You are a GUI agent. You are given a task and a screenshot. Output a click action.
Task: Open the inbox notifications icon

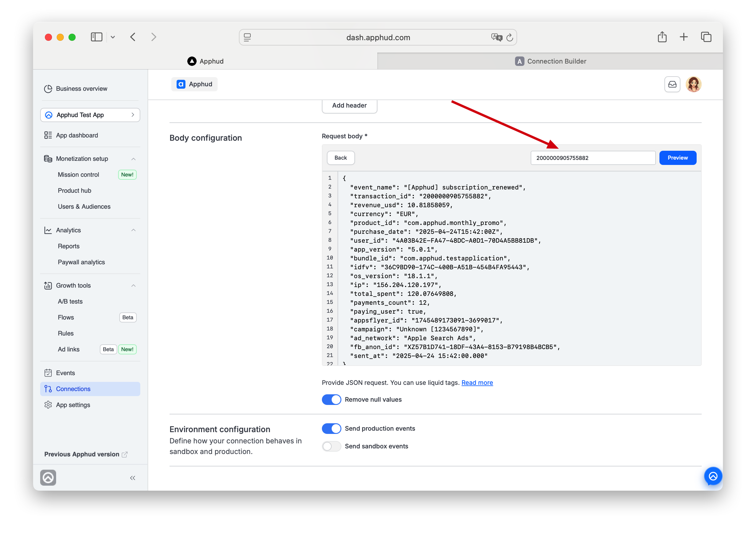tap(672, 84)
